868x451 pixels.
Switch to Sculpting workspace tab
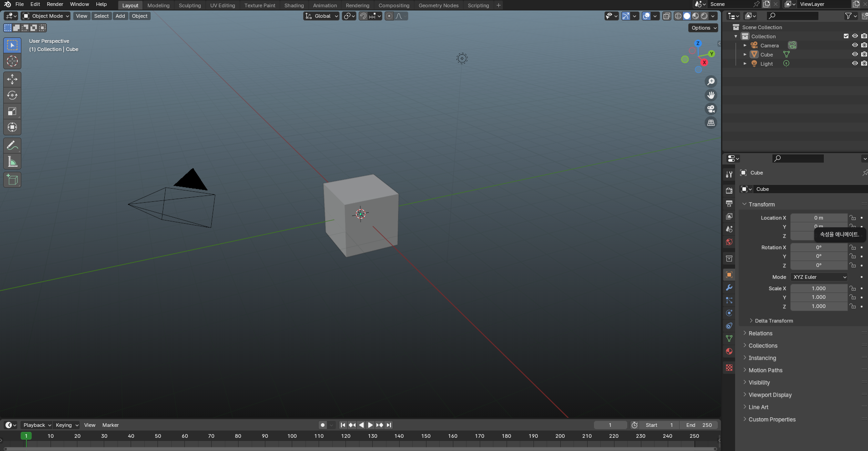[x=190, y=5]
